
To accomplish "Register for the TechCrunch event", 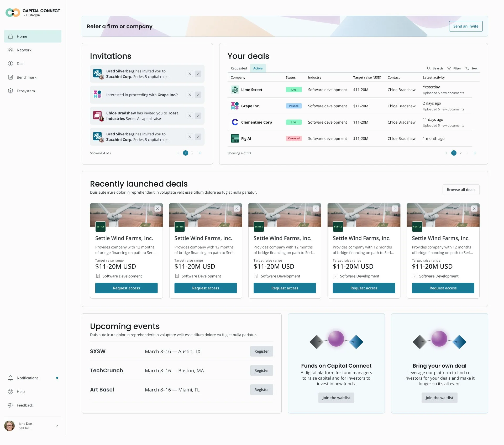I will pyautogui.click(x=261, y=370).
